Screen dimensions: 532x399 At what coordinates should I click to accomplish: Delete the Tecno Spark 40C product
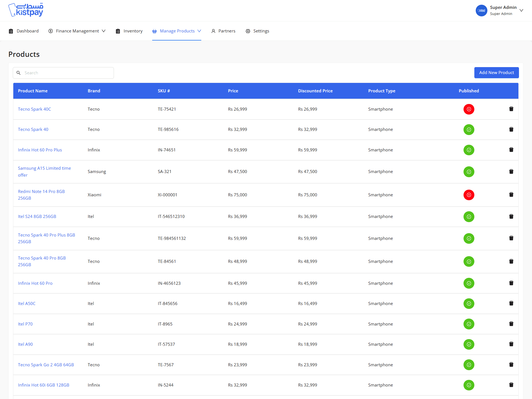point(511,109)
